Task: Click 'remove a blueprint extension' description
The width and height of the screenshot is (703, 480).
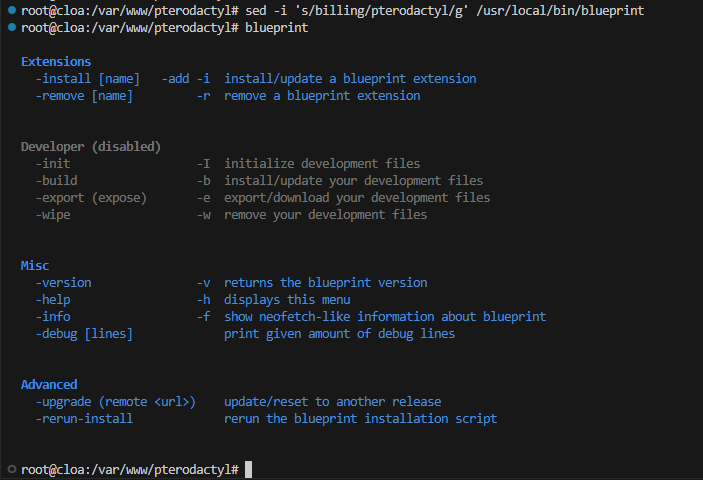Action: pyautogui.click(x=322, y=96)
